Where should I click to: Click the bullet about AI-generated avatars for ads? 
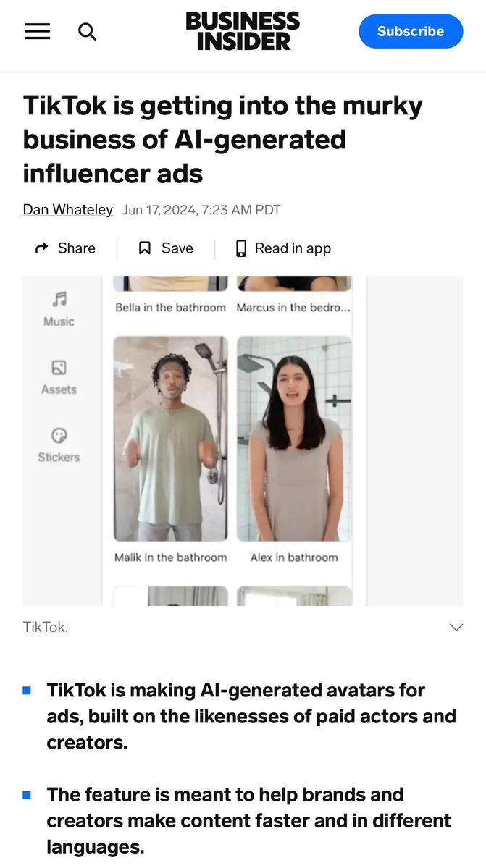click(251, 716)
